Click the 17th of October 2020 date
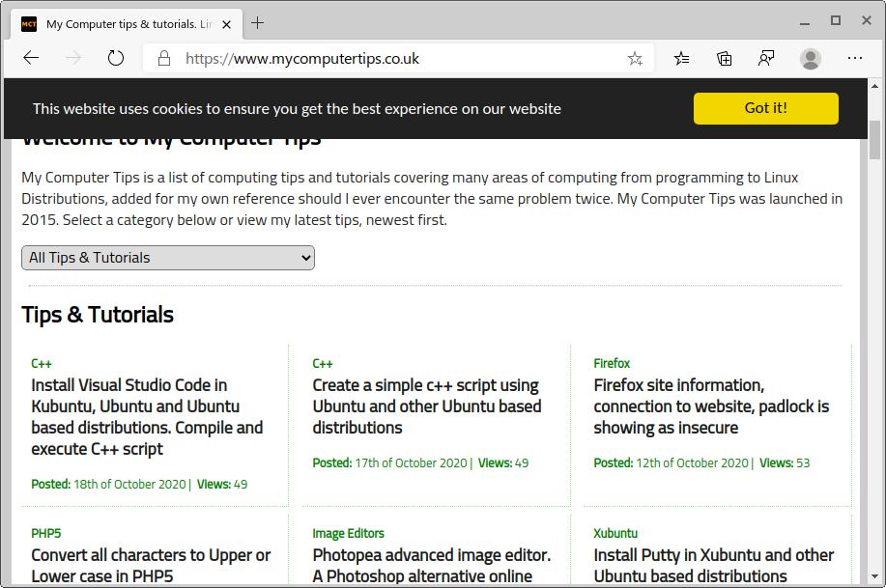The width and height of the screenshot is (886, 588). (411, 463)
